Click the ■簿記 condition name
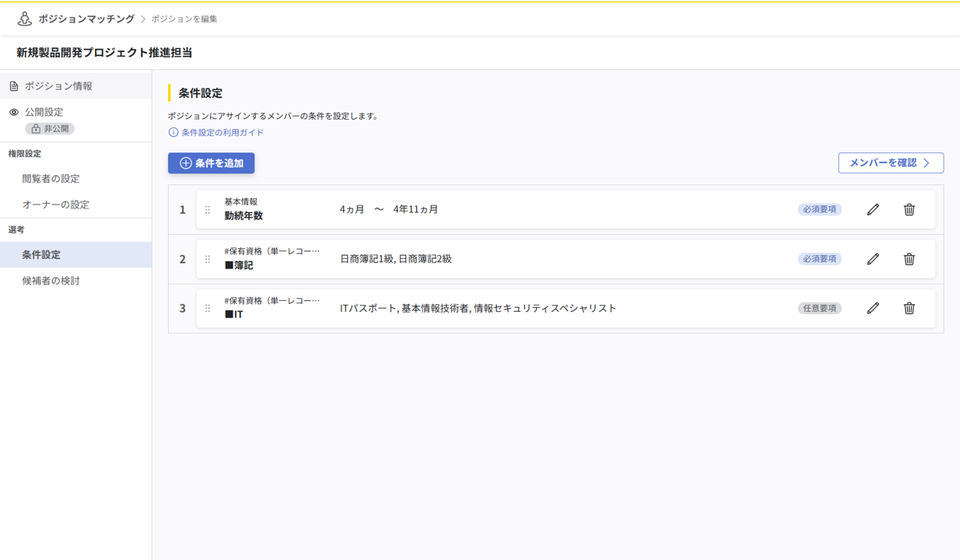 coord(239,265)
